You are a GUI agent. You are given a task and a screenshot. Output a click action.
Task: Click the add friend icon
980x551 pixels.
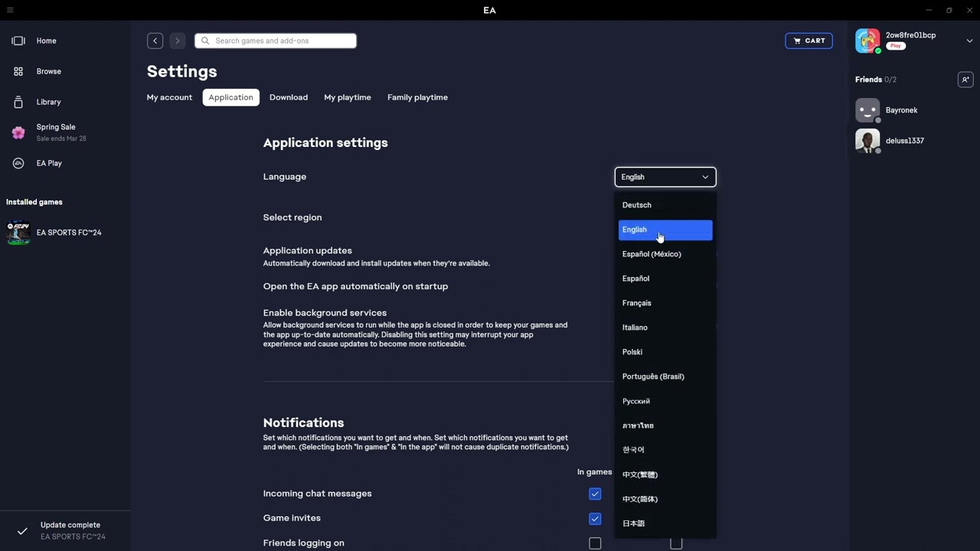(965, 80)
